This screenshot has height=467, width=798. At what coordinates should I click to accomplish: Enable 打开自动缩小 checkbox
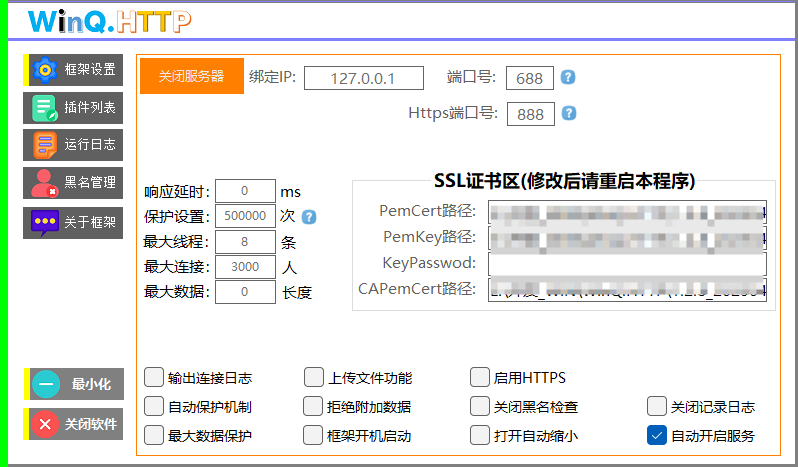479,435
